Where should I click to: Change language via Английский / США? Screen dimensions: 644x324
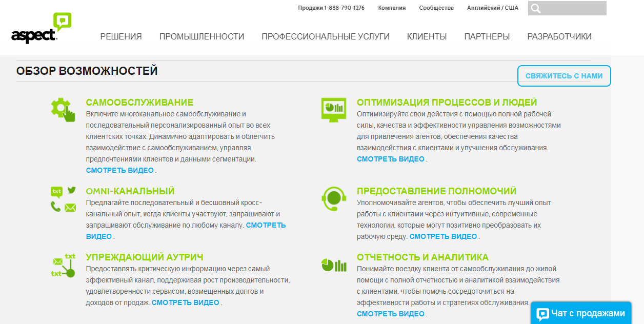(x=493, y=8)
